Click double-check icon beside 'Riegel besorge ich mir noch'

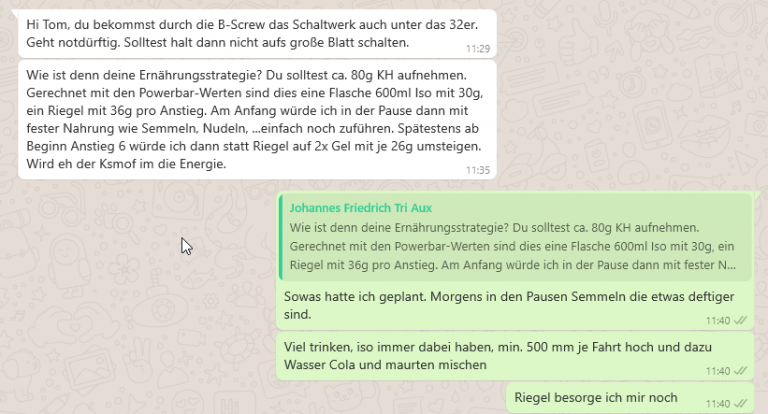click(740, 404)
